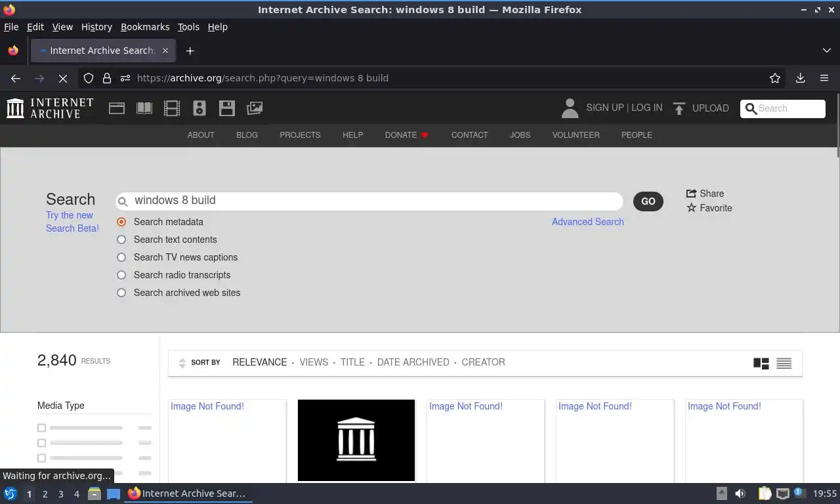This screenshot has width=840, height=504.
Task: Click the GO search button
Action: click(x=648, y=201)
